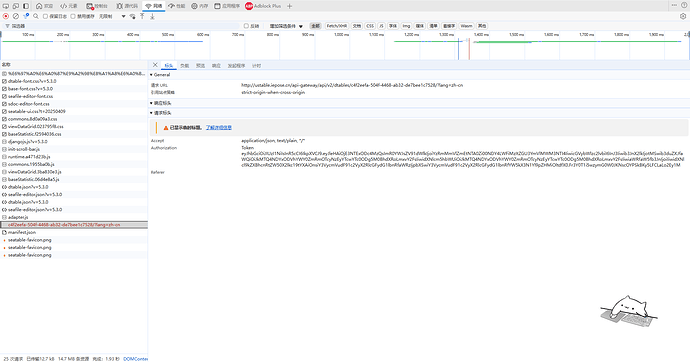Check the invert filter checkbox
The width and height of the screenshot is (690, 362).
point(246,26)
